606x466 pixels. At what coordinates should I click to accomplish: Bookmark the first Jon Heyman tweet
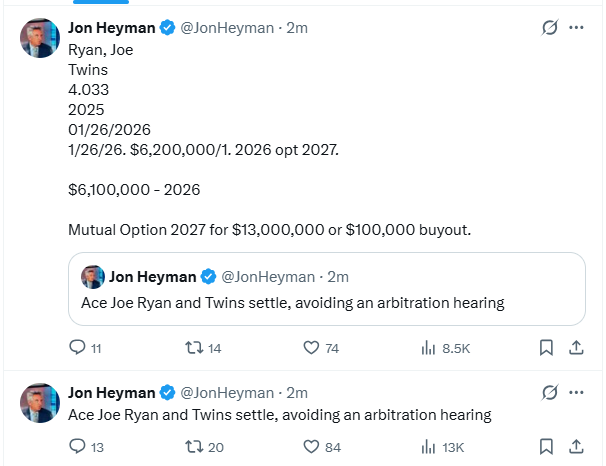[x=546, y=348]
